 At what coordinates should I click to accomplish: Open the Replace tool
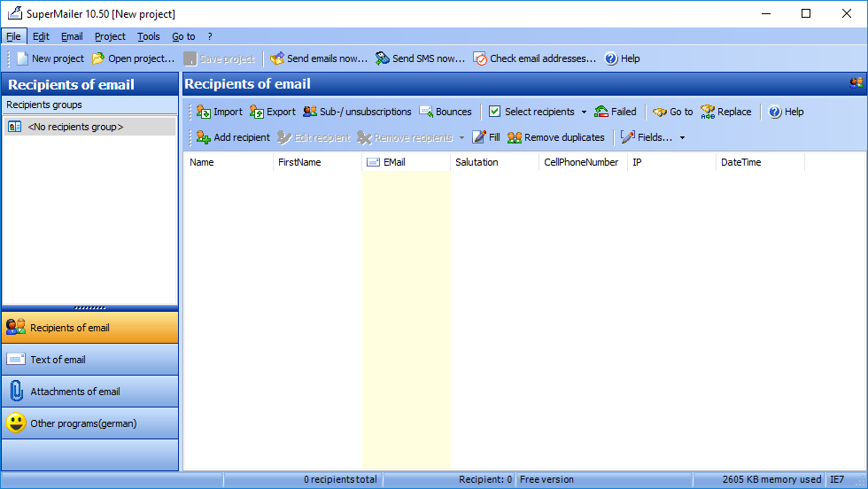click(x=725, y=112)
